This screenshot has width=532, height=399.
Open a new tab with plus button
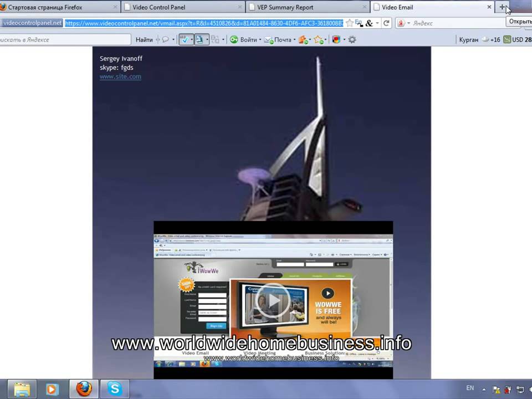502,7
